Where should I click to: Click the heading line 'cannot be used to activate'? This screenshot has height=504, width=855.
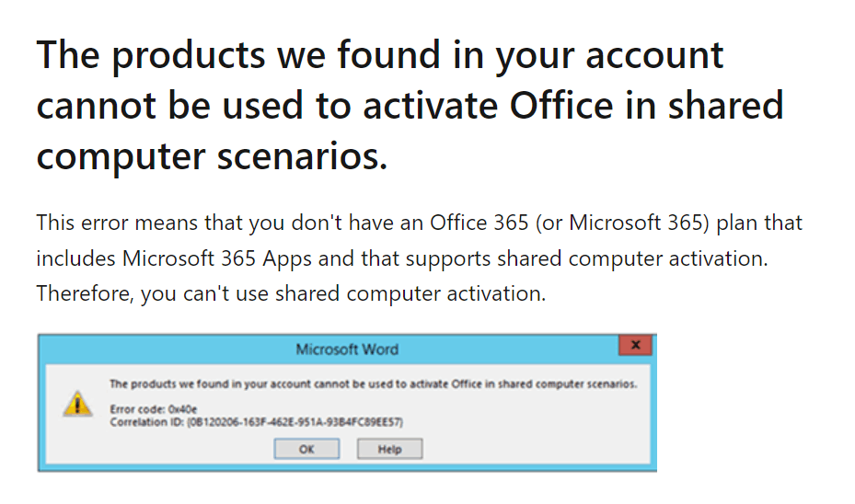pos(410,107)
